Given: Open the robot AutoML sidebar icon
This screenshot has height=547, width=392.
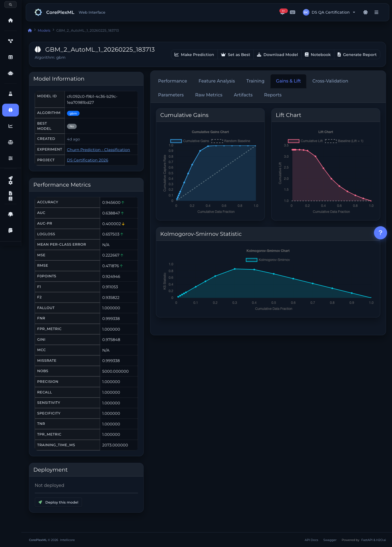Looking at the screenshot, I should 10,73.
